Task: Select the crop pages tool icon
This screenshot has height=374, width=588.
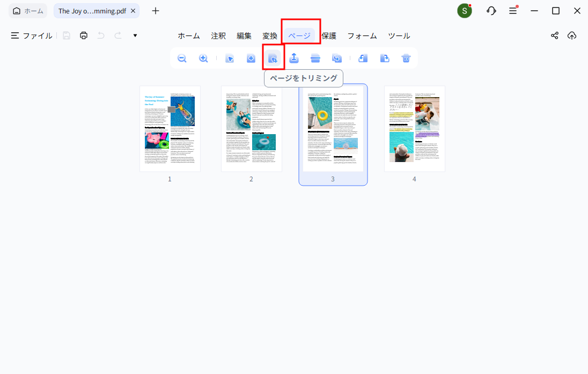Action: (273, 58)
